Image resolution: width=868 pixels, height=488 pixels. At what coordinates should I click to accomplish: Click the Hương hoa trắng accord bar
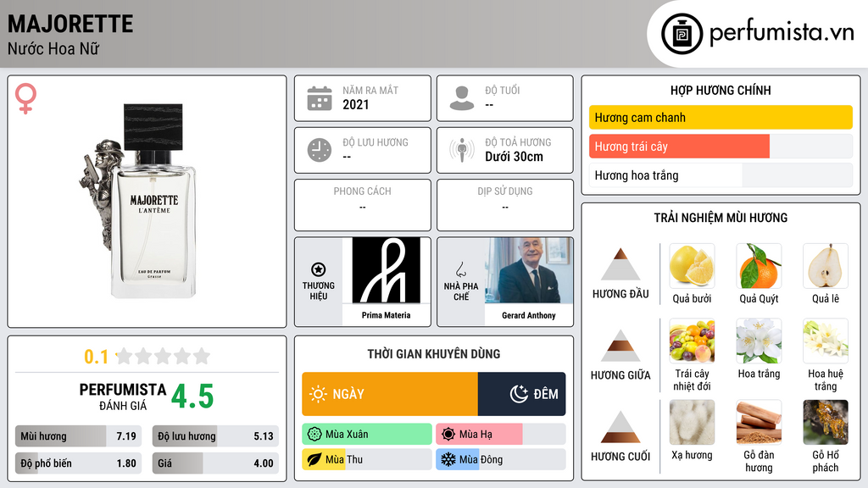point(721,175)
